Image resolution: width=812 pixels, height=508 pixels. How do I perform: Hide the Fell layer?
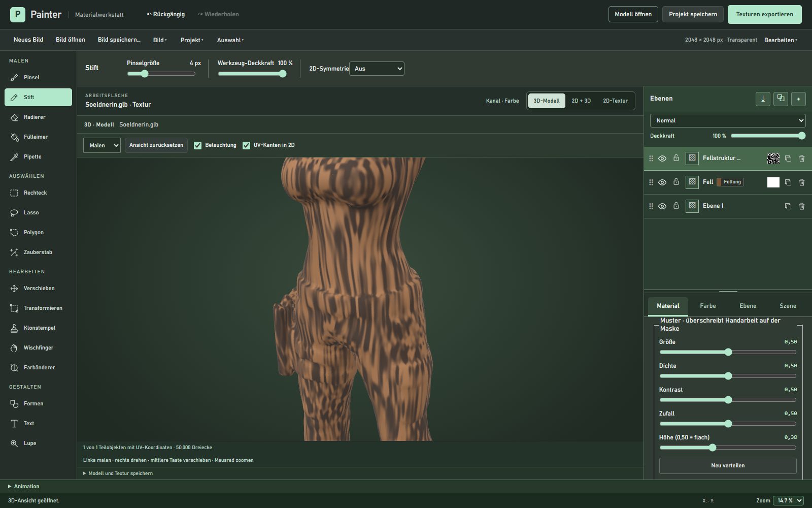point(662,182)
